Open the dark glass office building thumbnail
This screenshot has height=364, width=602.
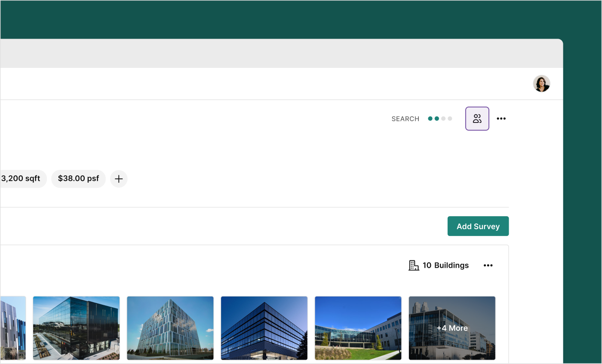76,328
